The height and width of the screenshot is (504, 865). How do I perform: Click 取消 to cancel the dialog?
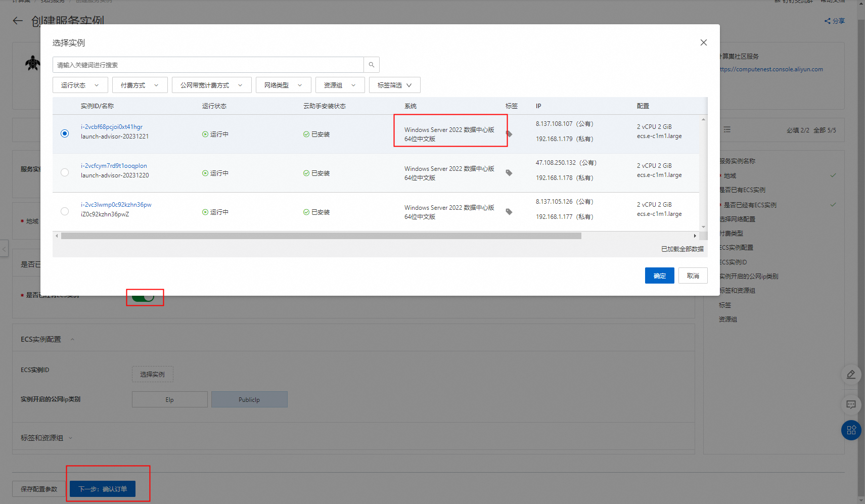point(693,276)
